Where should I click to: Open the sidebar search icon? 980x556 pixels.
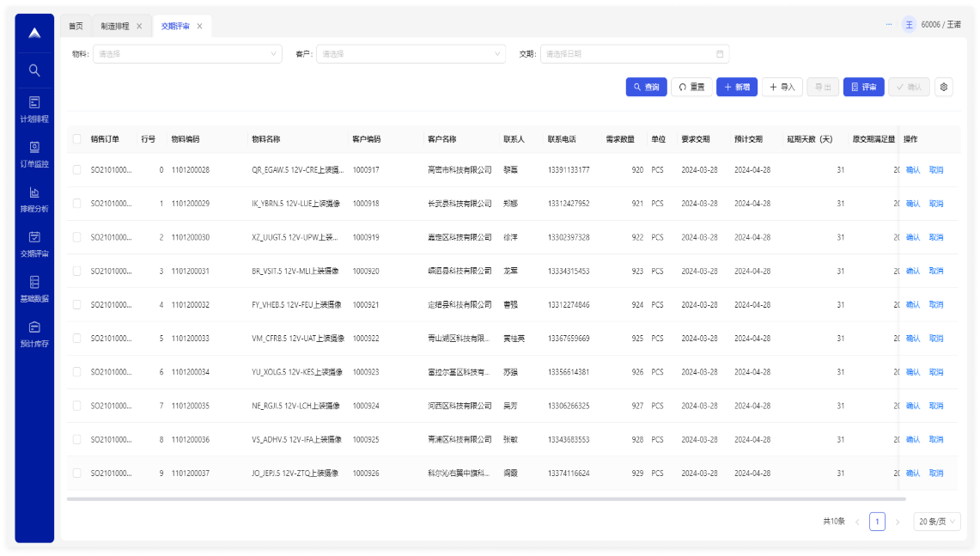(x=34, y=70)
